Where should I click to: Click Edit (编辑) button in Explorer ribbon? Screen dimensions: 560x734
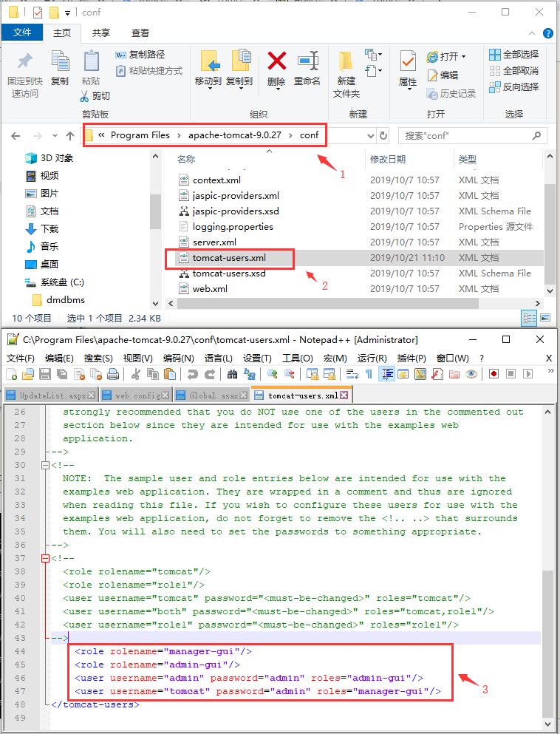[443, 75]
